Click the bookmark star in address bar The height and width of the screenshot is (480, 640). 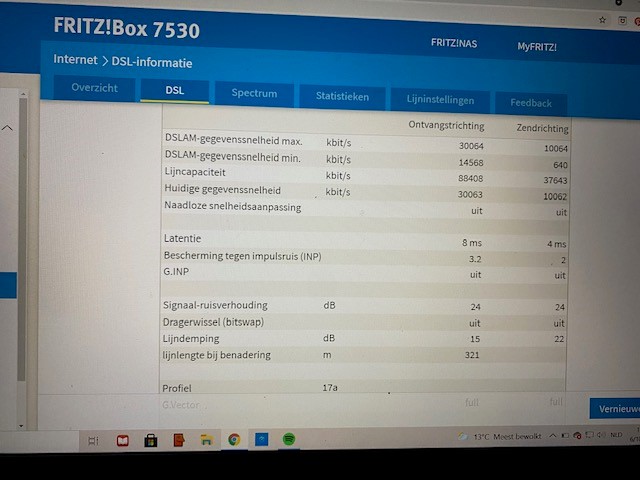pos(602,19)
